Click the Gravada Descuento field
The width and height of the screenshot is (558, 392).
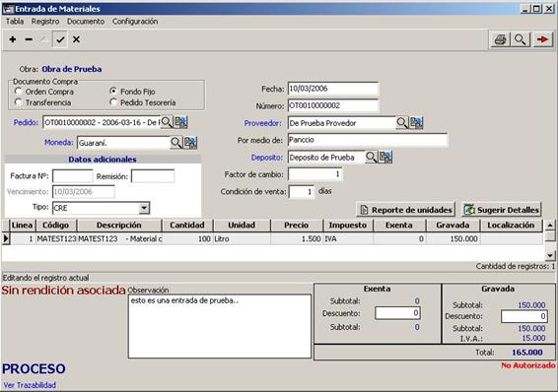coord(523,316)
